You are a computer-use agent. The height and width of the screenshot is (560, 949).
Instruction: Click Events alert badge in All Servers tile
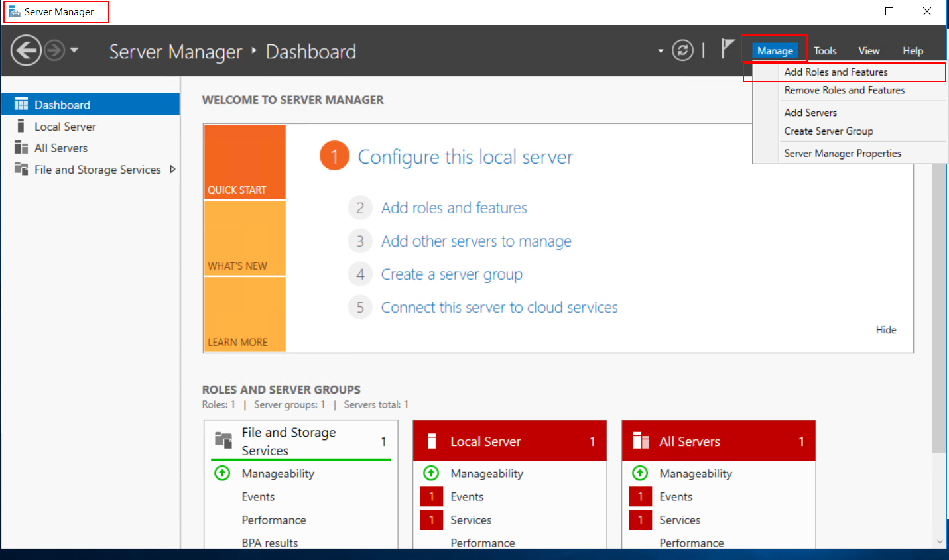(x=640, y=496)
